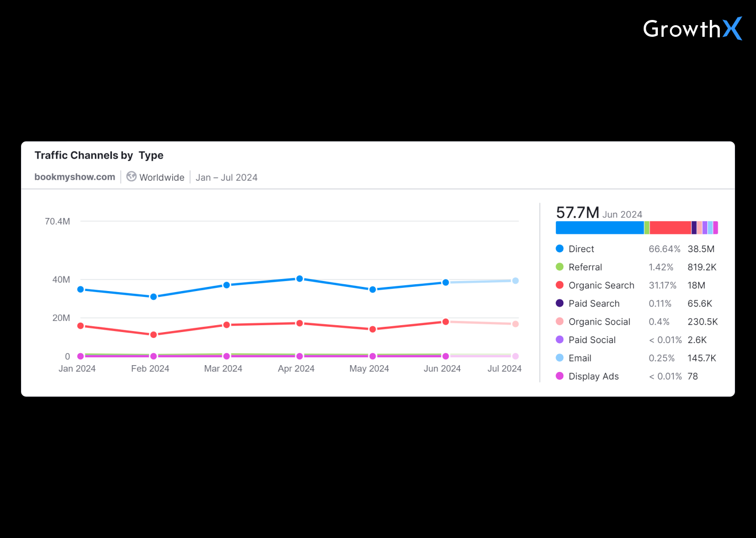Select the bookmyshow.com domain label
The image size is (756, 538).
point(75,177)
